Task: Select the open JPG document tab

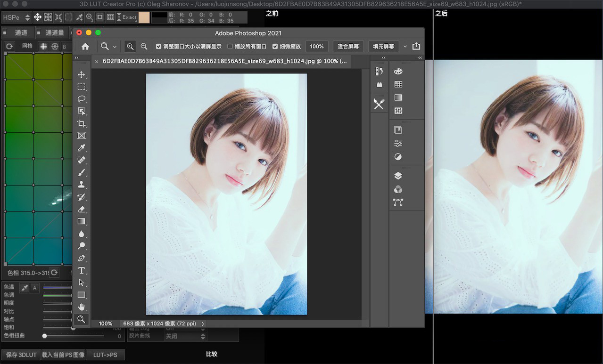Action: point(221,61)
